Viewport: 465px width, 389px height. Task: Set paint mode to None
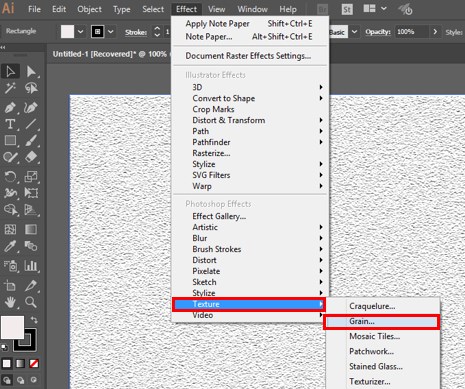34,363
